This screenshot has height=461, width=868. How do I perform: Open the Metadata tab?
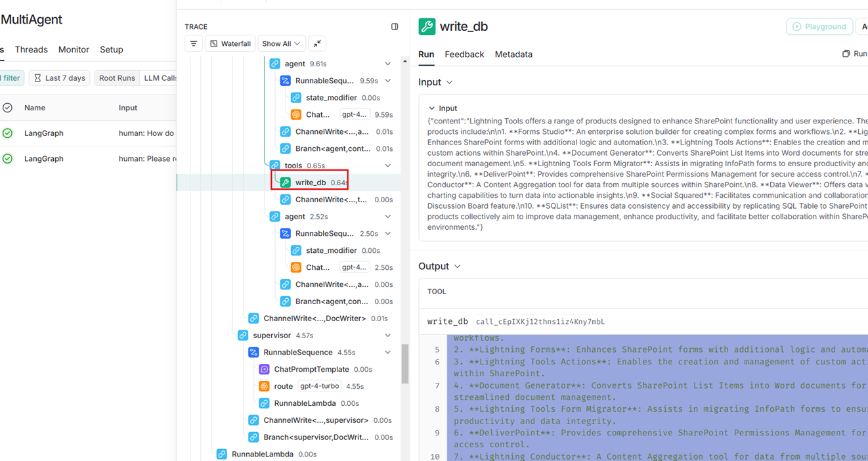[513, 55]
